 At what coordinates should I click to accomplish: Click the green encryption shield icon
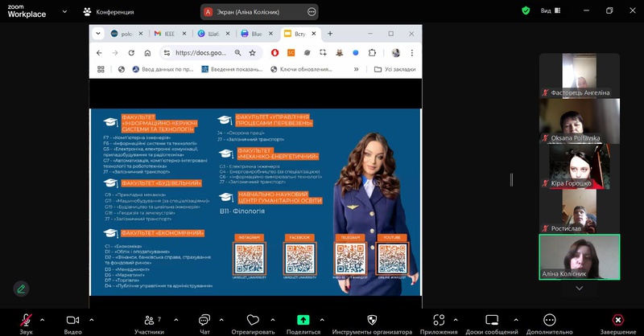(526, 10)
